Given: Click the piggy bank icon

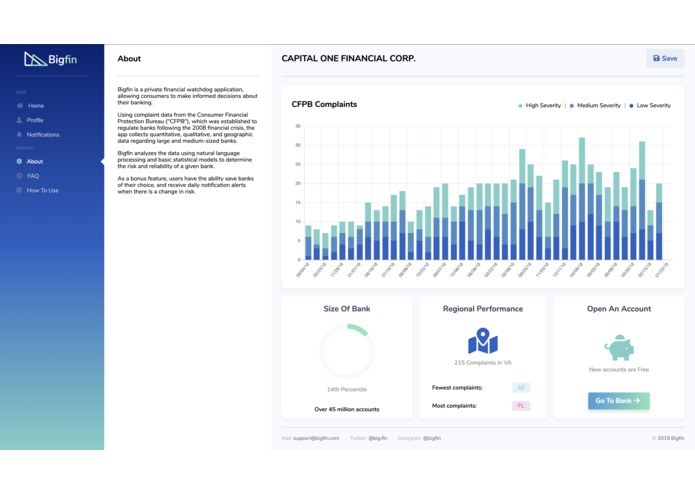Looking at the screenshot, I should point(619,347).
